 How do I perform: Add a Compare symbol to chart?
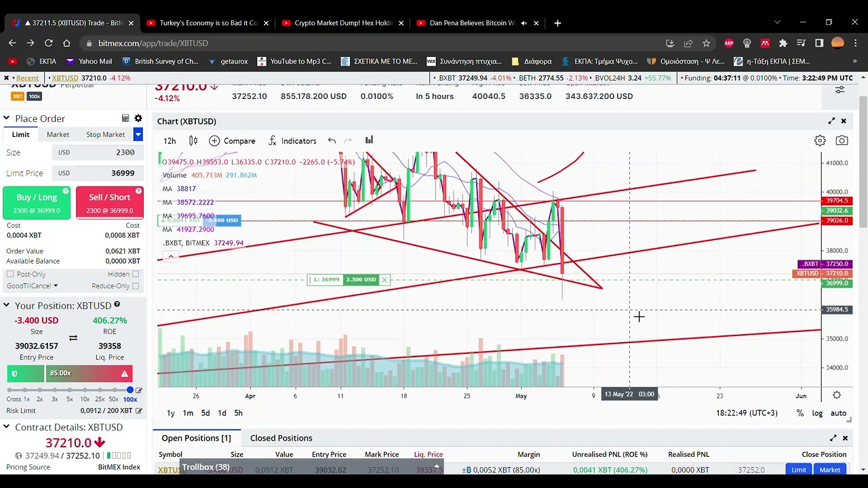point(233,141)
